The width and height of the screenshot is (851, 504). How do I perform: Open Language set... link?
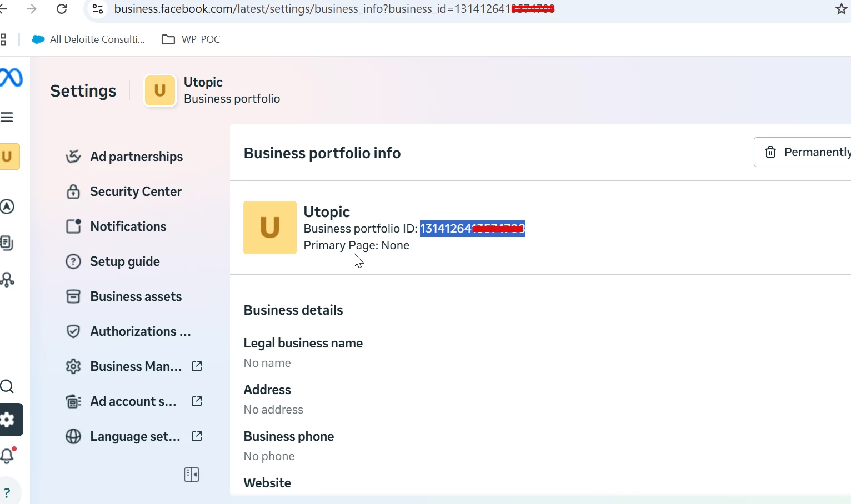coord(135,436)
